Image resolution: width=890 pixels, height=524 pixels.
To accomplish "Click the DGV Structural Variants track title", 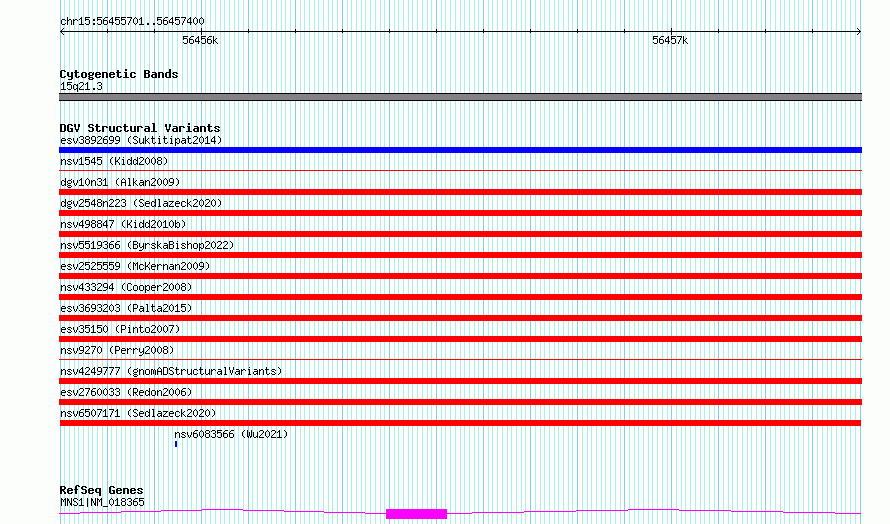I will [x=140, y=128].
